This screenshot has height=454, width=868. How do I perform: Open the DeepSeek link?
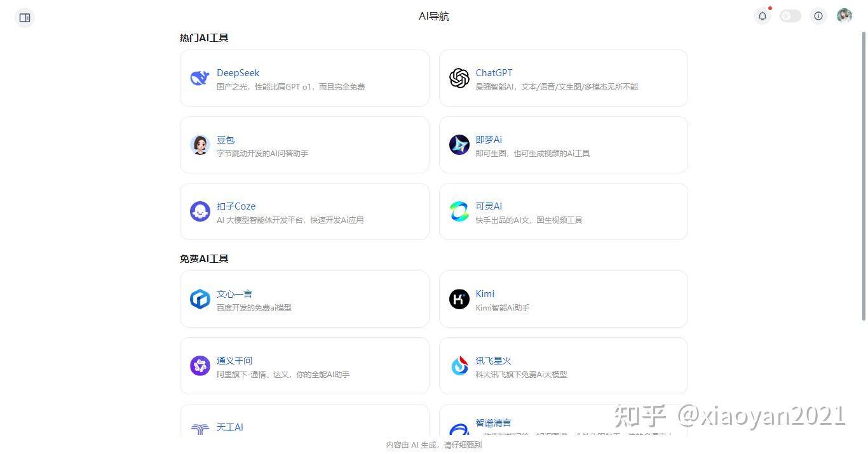coord(238,73)
